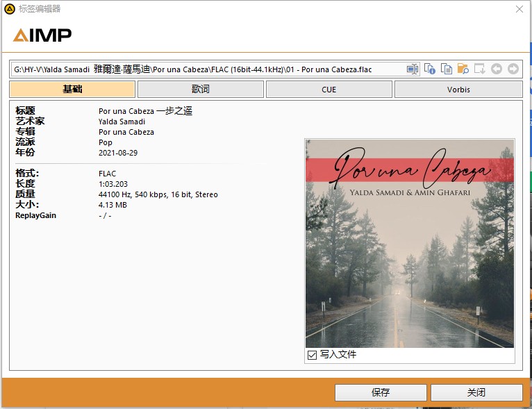Viewport: 532px width, 409px height.
Task: Click the Por una Cabeza album cover
Action: click(x=410, y=244)
